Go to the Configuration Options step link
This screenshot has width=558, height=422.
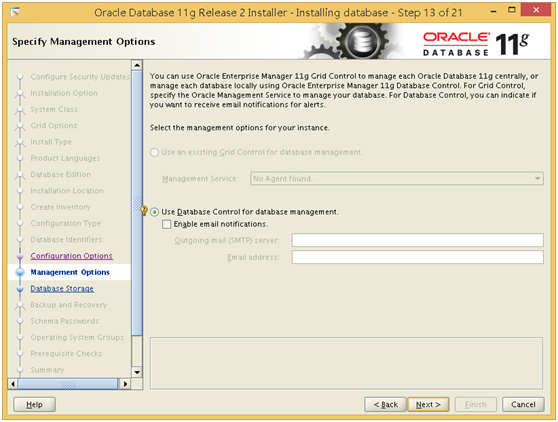pyautogui.click(x=72, y=256)
